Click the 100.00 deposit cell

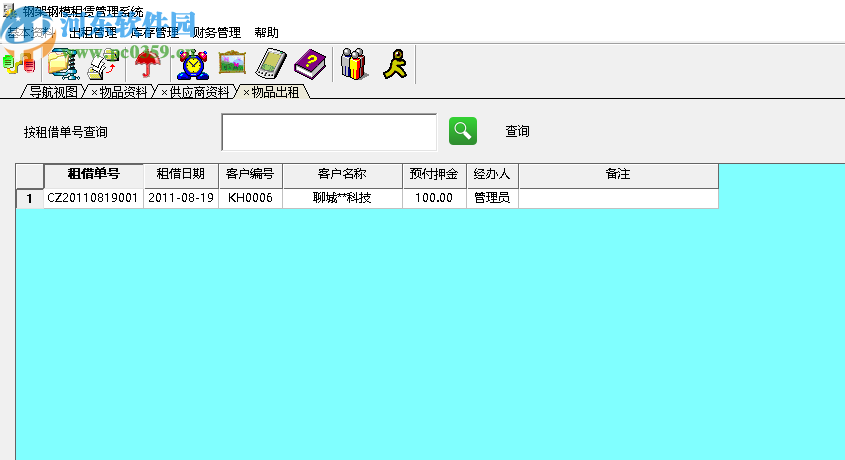click(434, 198)
